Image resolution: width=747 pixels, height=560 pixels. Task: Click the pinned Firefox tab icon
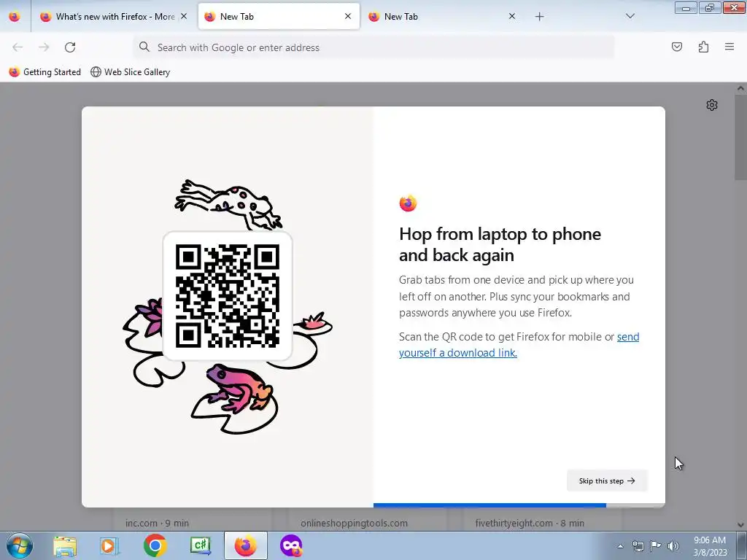pyautogui.click(x=15, y=17)
